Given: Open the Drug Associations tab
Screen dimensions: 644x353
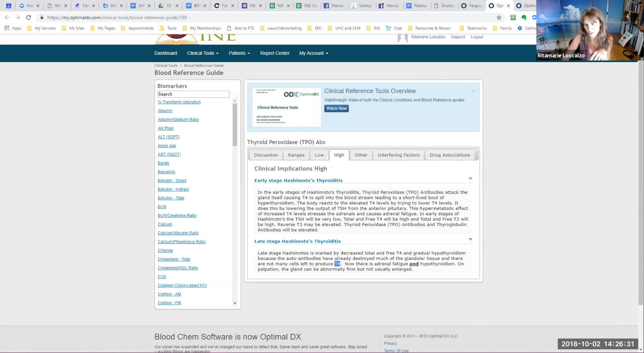Looking at the screenshot, I should (x=449, y=155).
